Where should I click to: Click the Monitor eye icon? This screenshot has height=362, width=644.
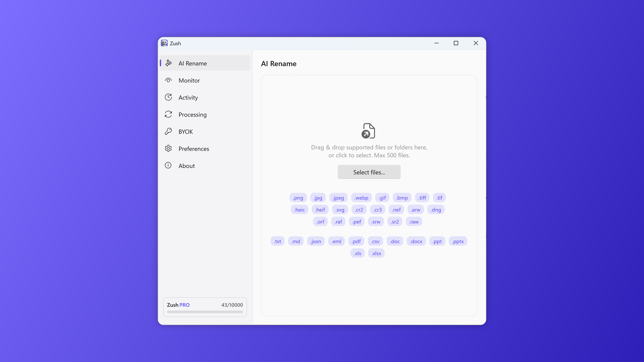(168, 80)
